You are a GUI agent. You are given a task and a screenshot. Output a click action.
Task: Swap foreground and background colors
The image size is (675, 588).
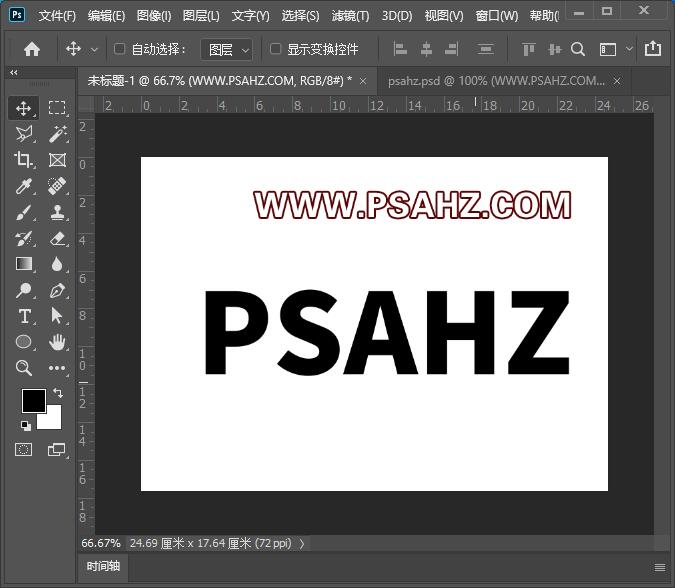coord(58,392)
